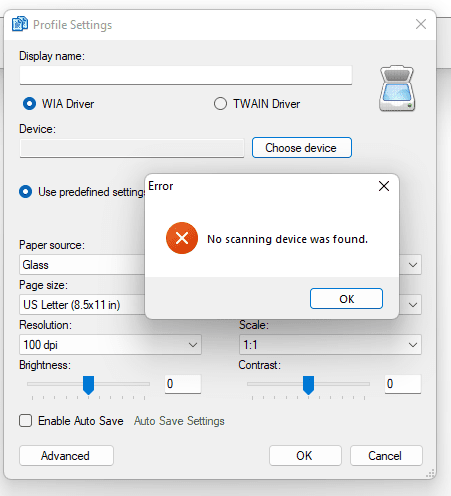The image size is (451, 496).
Task: Close the Error dialog with X
Action: tap(384, 186)
